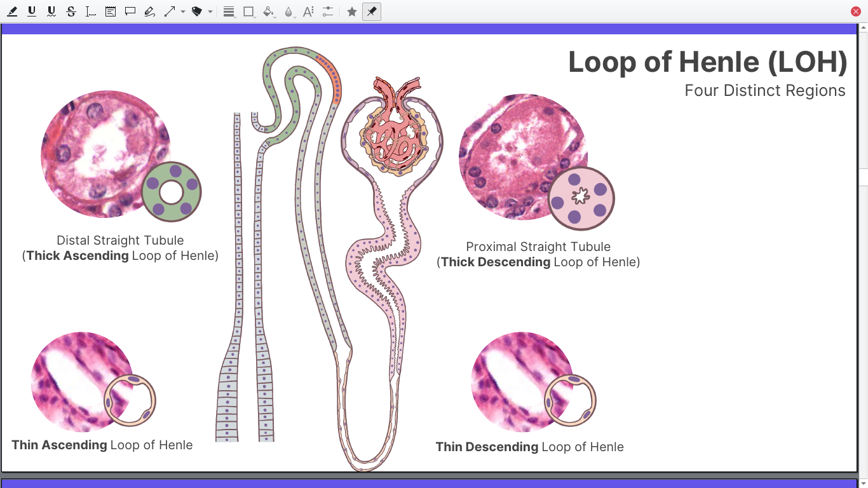The image size is (868, 488).
Task: Select the highlight text tool
Action: [12, 11]
